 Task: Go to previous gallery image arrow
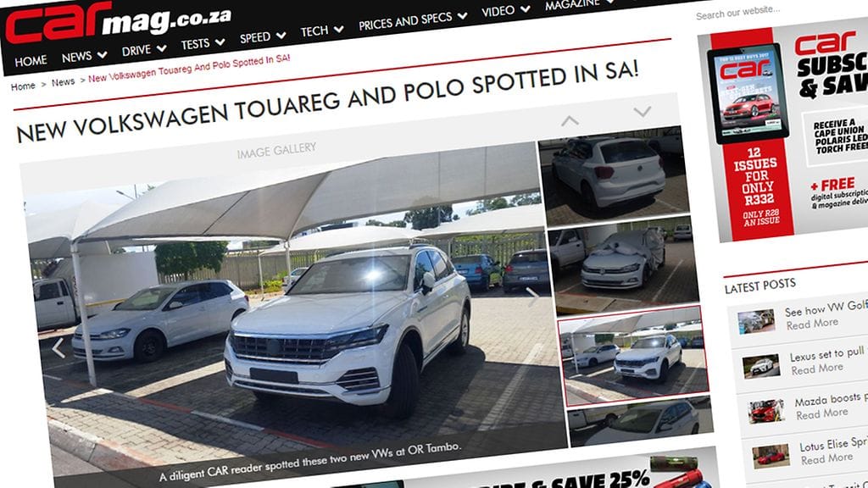58,348
